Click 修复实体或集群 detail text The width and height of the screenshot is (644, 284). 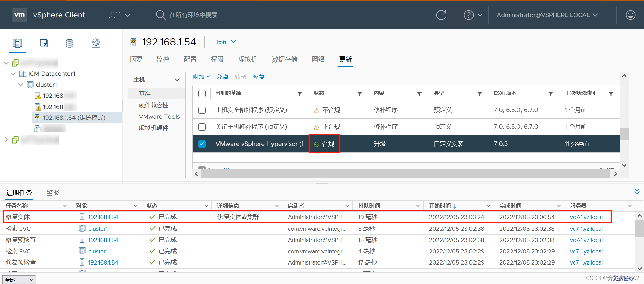238,217
